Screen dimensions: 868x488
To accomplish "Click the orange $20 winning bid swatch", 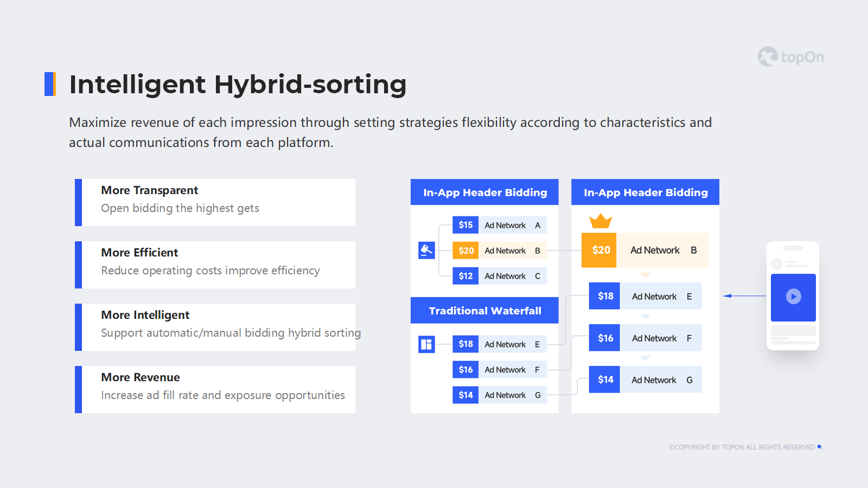I will click(x=599, y=250).
